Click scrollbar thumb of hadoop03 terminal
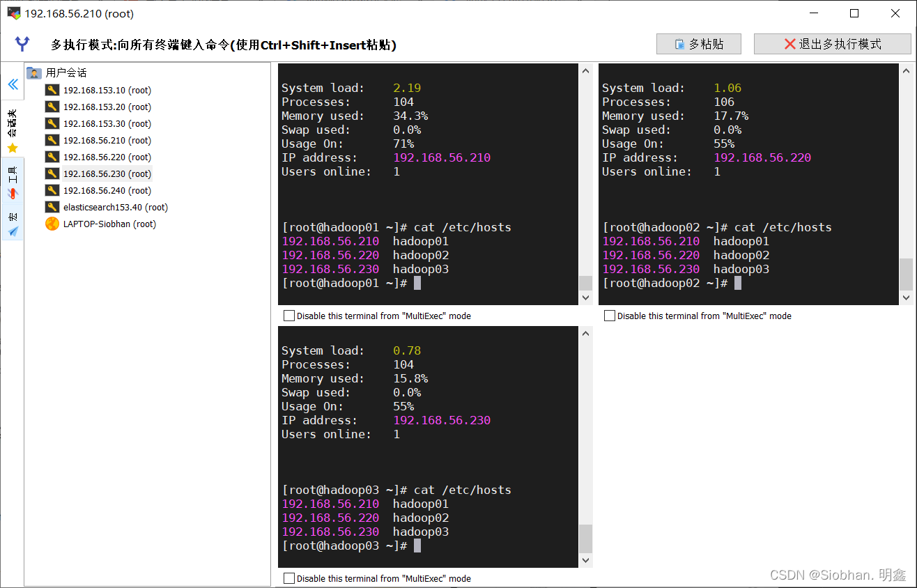Screen dimensions: 917x588 point(585,539)
